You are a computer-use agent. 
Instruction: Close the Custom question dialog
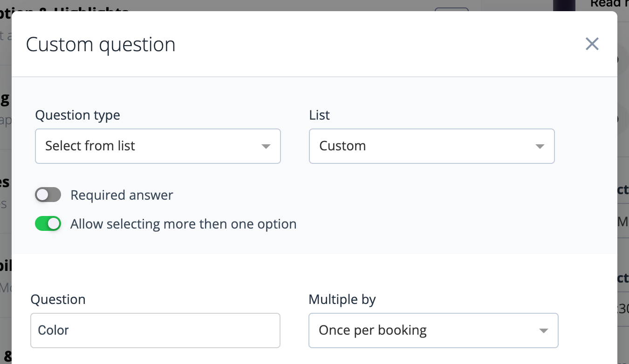592,44
